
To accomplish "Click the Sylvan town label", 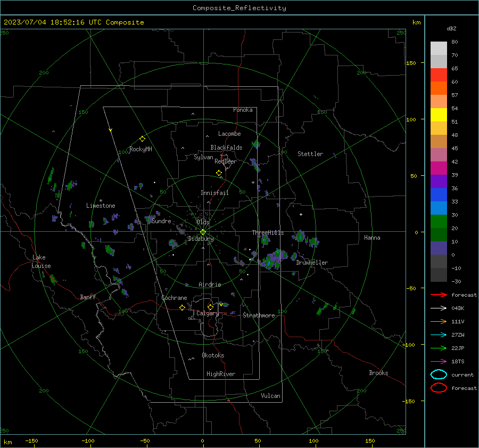I will point(203,157).
